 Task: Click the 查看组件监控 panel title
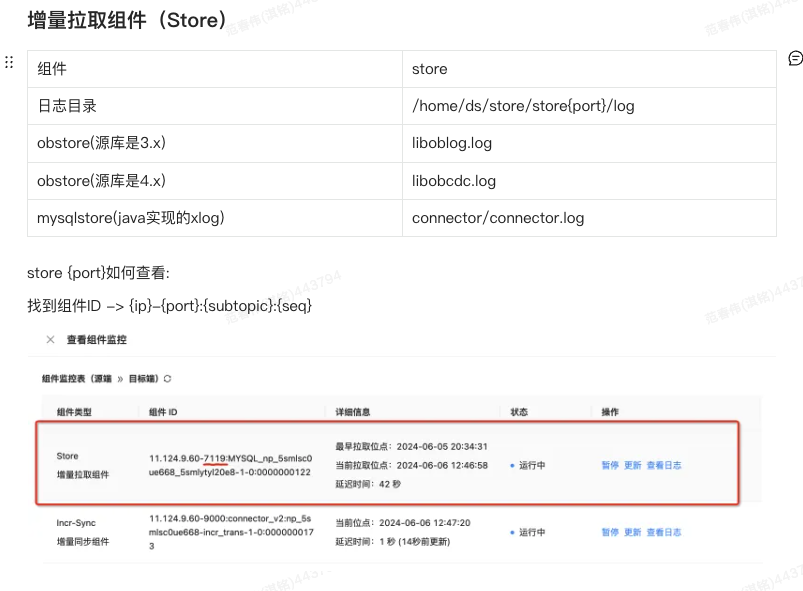tap(97, 340)
